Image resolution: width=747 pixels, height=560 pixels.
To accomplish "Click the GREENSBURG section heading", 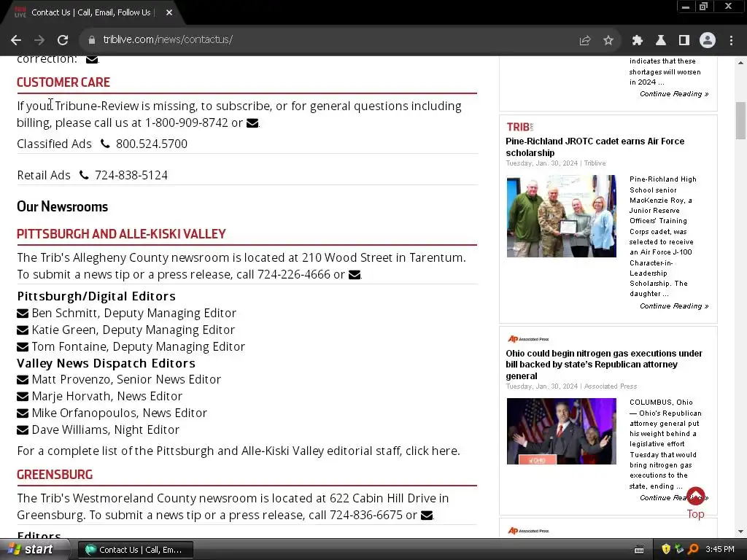I will [x=55, y=475].
